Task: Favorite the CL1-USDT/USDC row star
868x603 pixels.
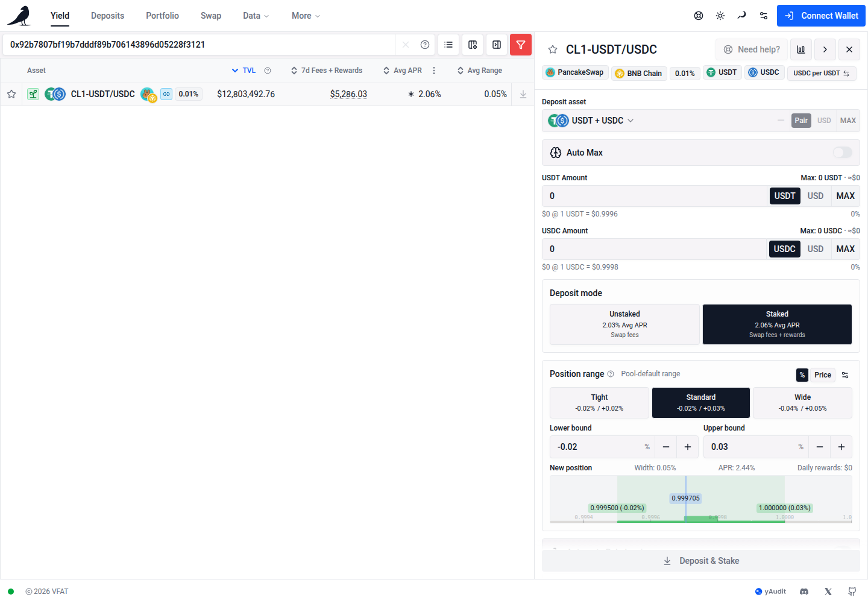Action: 11,94
